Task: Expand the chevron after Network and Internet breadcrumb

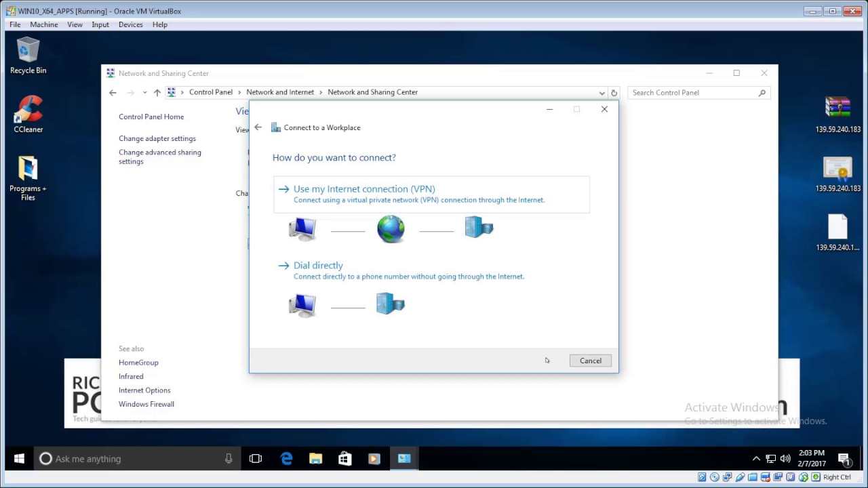Action: coord(321,92)
